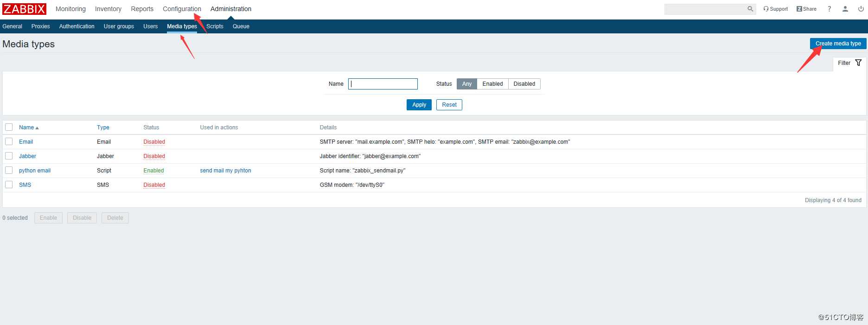Open the Email media type
The height and width of the screenshot is (325, 868).
[x=26, y=142]
